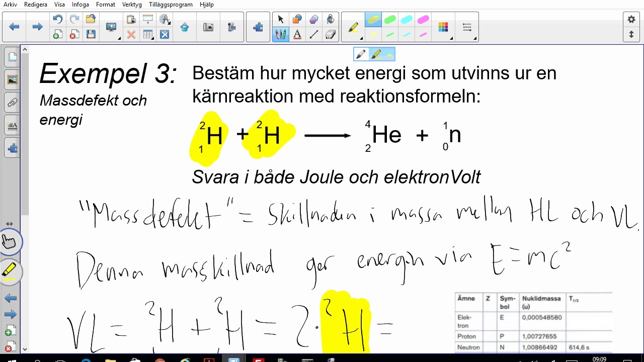Open the measurement tools compass icon
644x362 pixels.
point(165,19)
